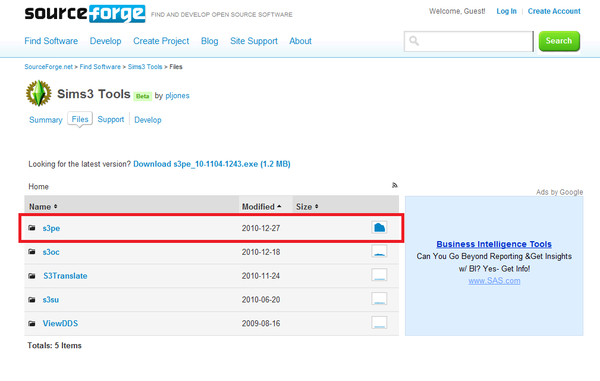Click the folder icon beside S3Translate
The width and height of the screenshot is (600, 381).
[32, 276]
